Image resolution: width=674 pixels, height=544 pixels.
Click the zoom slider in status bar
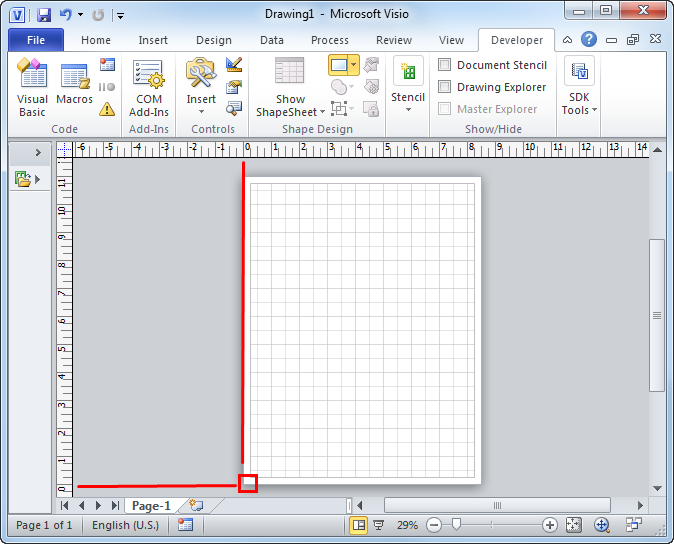pos(457,525)
